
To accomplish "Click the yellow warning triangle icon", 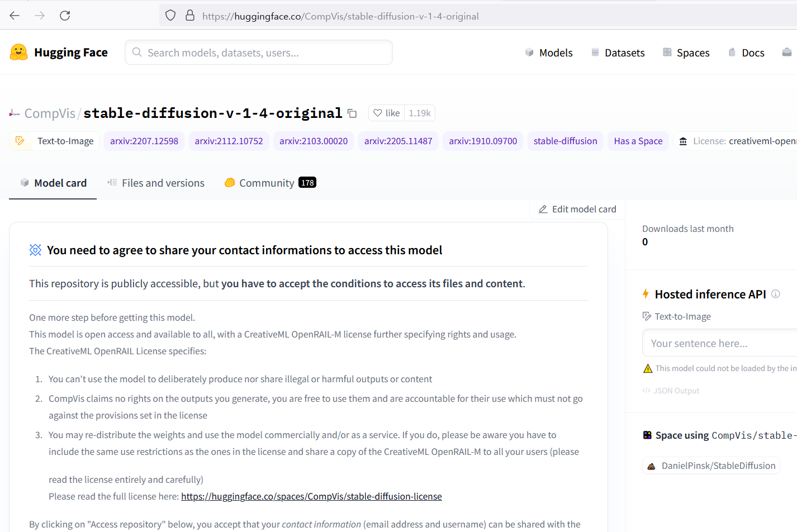I will (648, 368).
